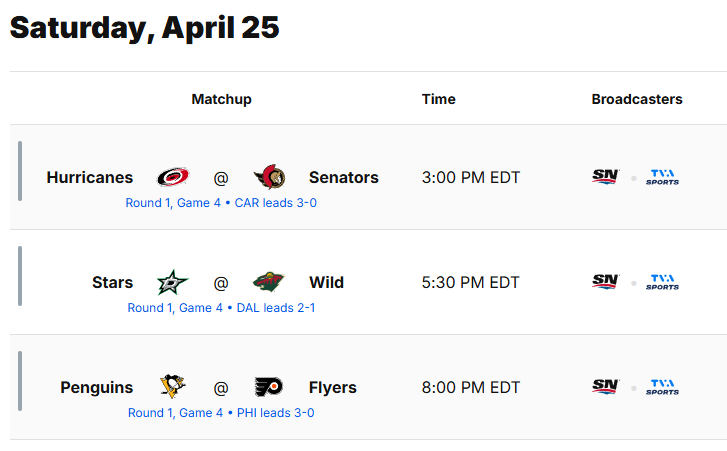Screen dimensions: 727x451
Task: Open the Wild team name link
Action: [x=326, y=283]
